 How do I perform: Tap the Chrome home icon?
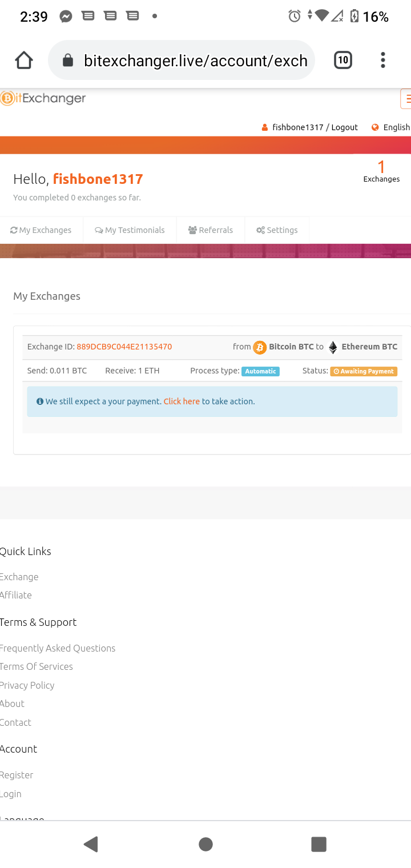pos(24,60)
